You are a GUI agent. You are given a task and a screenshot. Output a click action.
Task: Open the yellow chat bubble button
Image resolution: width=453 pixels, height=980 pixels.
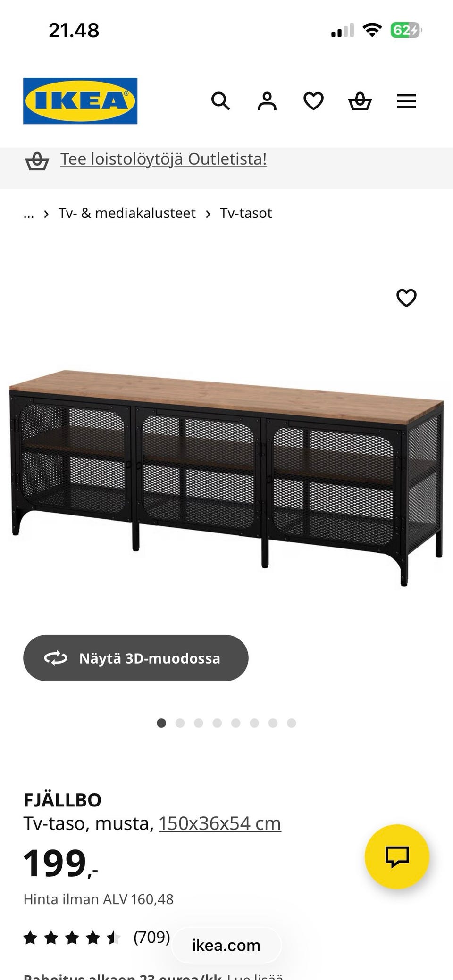pyautogui.click(x=397, y=856)
